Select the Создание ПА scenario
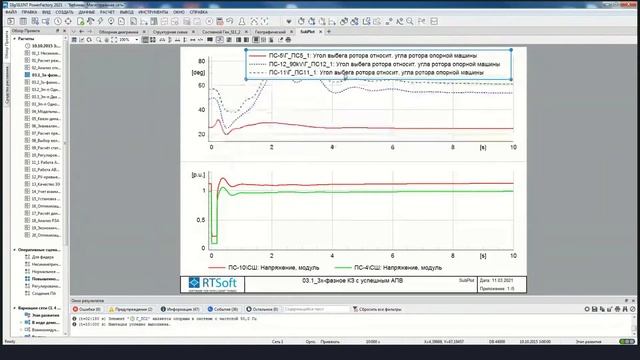 [40, 293]
